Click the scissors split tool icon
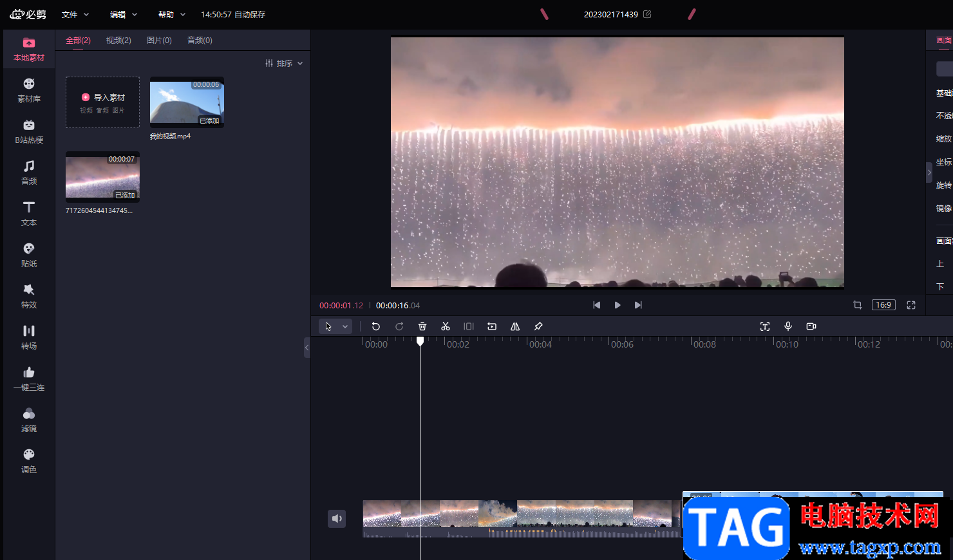This screenshot has height=560, width=953. click(445, 326)
